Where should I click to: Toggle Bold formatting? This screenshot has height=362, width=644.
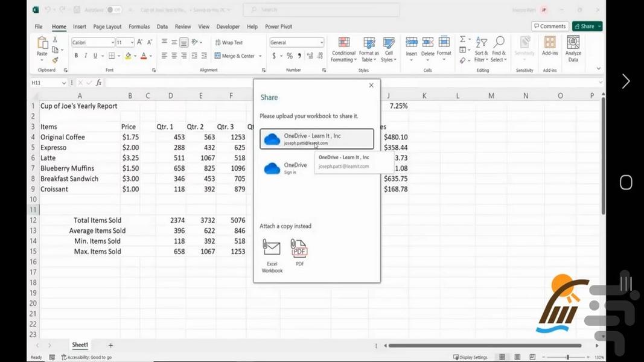76,56
